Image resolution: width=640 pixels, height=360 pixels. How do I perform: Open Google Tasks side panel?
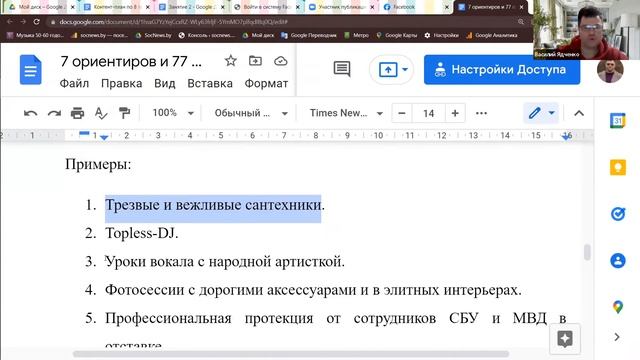618,213
